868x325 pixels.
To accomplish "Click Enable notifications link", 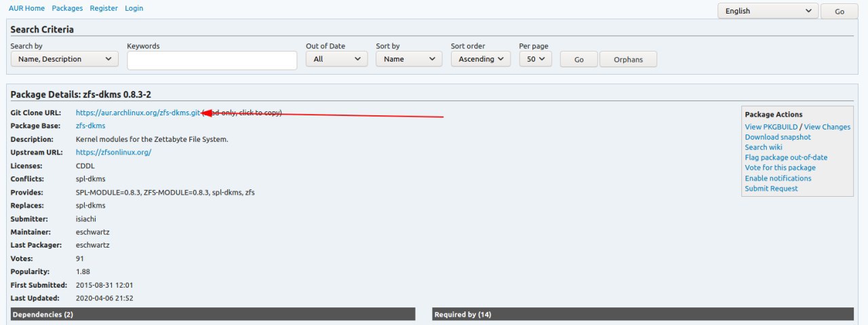I will pyautogui.click(x=778, y=178).
